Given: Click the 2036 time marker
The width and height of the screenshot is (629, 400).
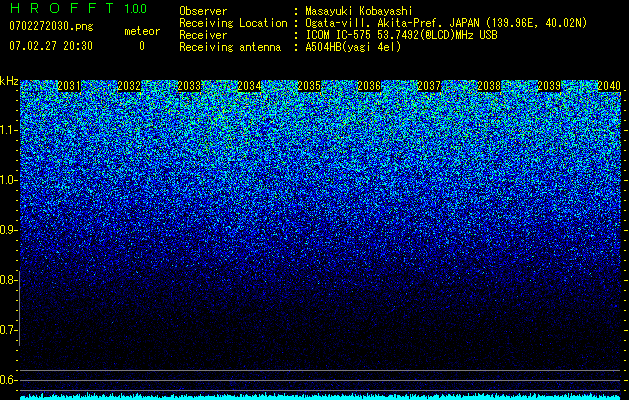Looking at the screenshot, I should 369,86.
